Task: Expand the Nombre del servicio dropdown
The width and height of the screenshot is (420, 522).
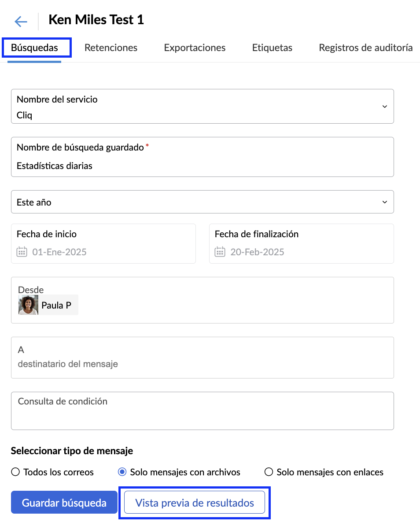Action: pyautogui.click(x=203, y=106)
